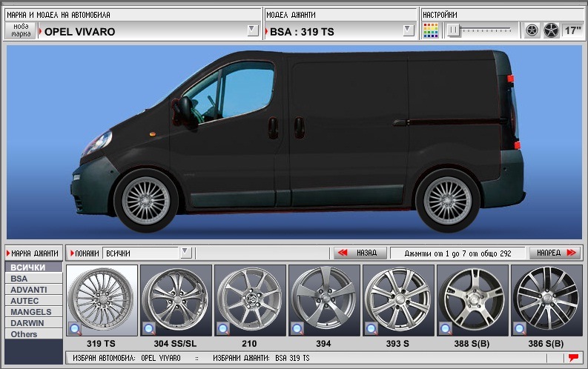
Task: Open the OPEL VIVARO car model dropdown
Action: 253,30
